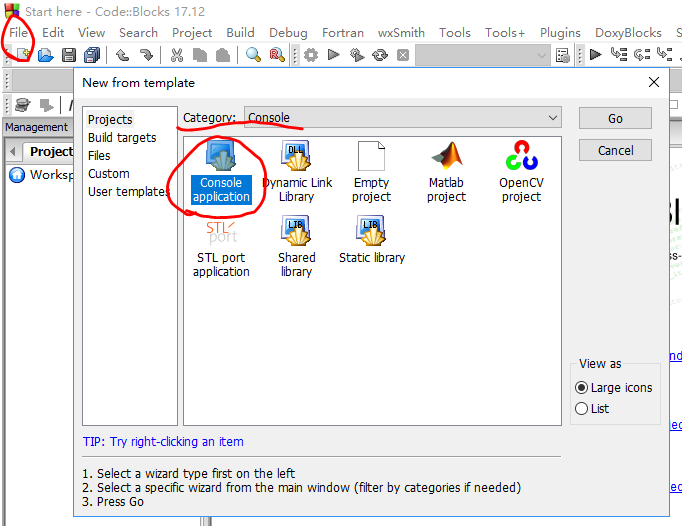Open the Search menu
The width and height of the screenshot is (682, 526).
click(138, 33)
